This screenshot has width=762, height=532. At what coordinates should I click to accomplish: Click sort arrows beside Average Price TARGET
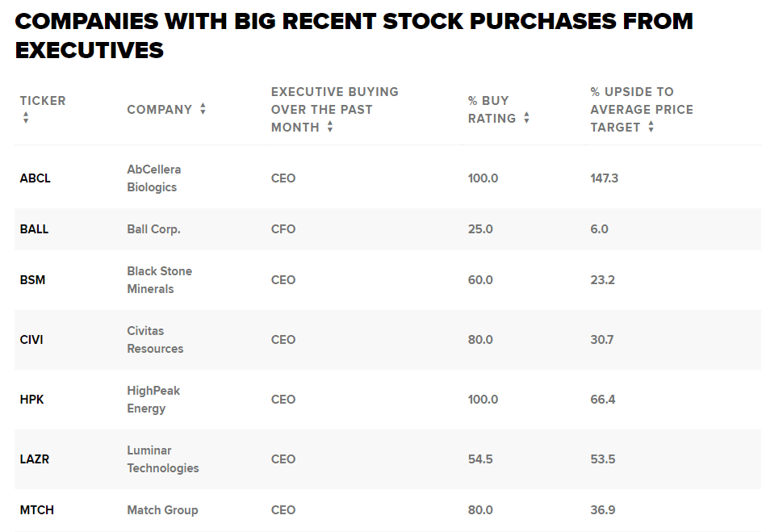651,128
